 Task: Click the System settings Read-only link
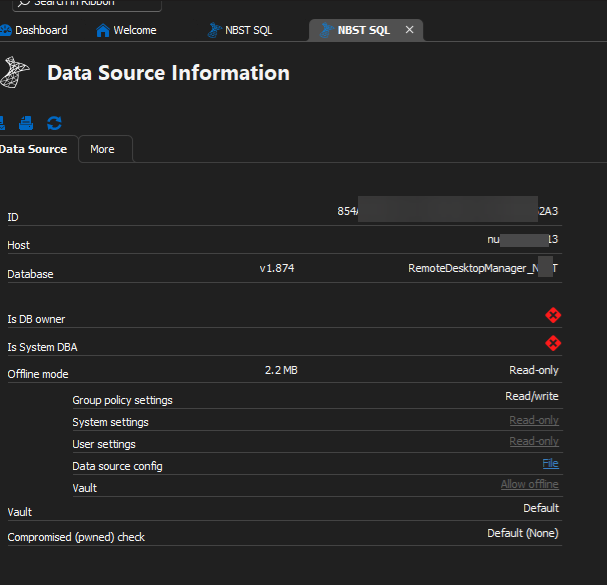pyautogui.click(x=534, y=420)
